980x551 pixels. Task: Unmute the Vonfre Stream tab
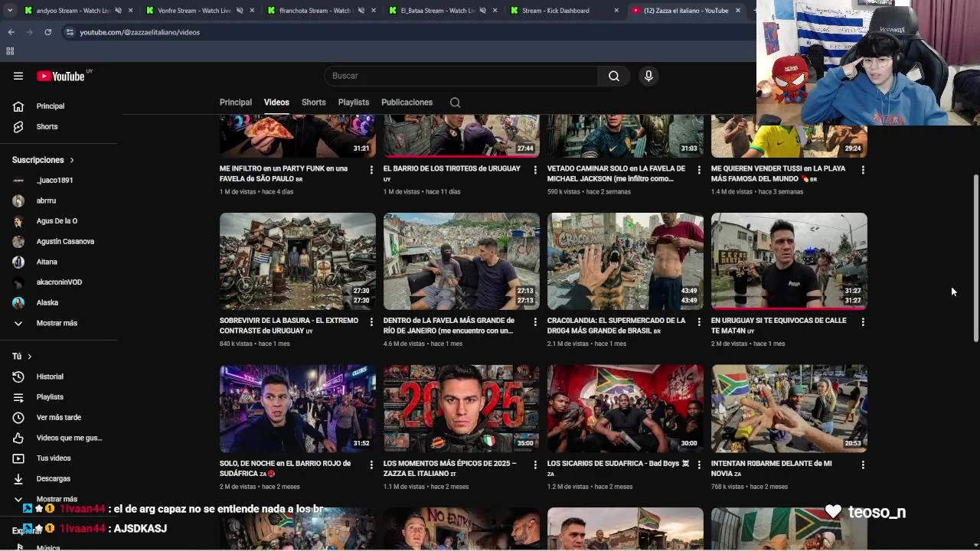coord(240,11)
